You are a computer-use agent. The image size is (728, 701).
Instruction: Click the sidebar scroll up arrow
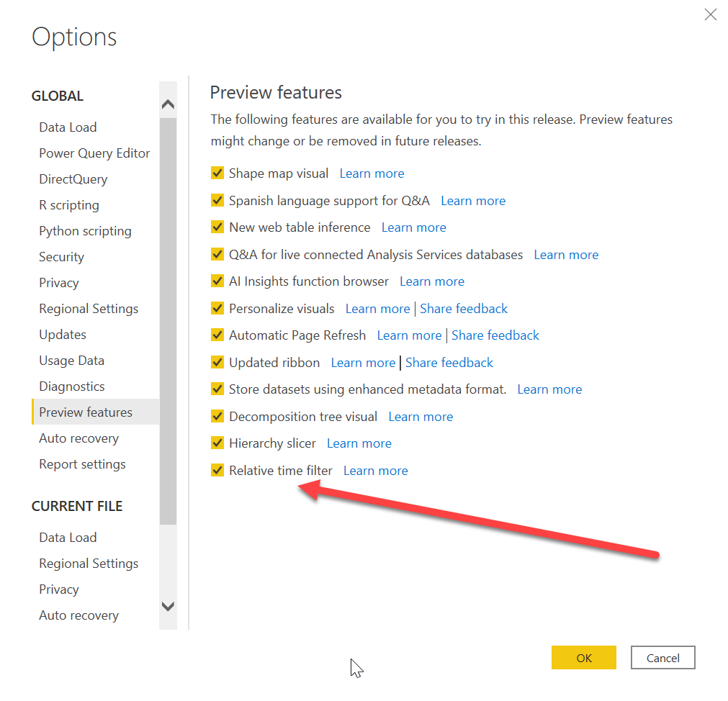click(168, 104)
